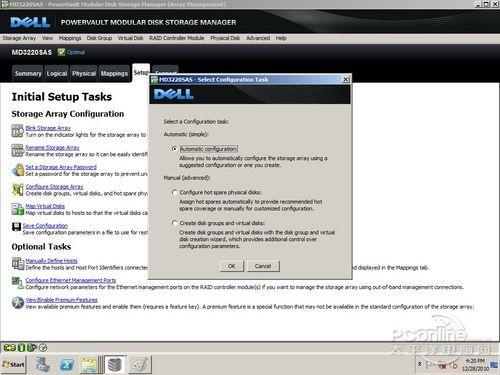The height and width of the screenshot is (375, 500).
Task: Open the Save Configuration link
Action: click(x=45, y=226)
